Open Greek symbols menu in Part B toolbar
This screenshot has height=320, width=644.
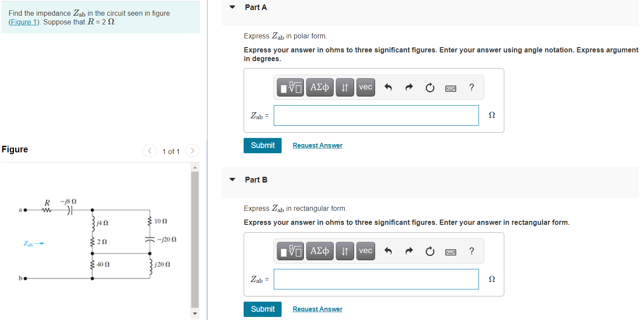[320, 251]
